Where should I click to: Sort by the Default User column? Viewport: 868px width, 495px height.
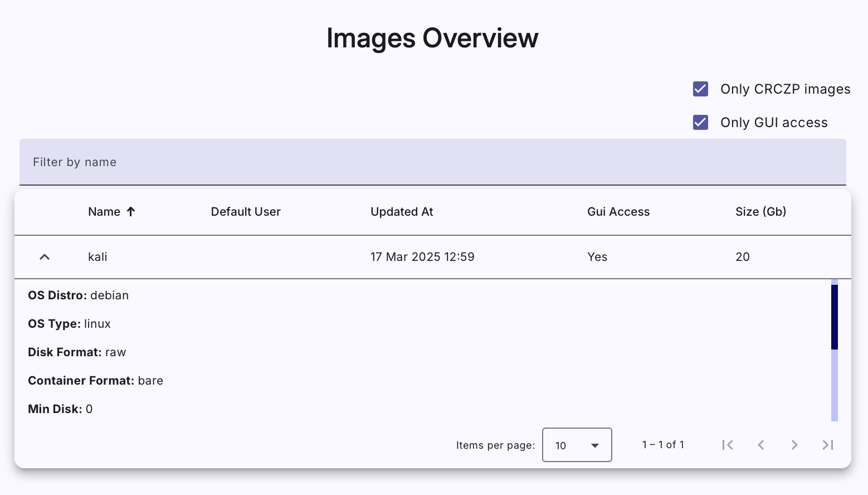tap(246, 212)
